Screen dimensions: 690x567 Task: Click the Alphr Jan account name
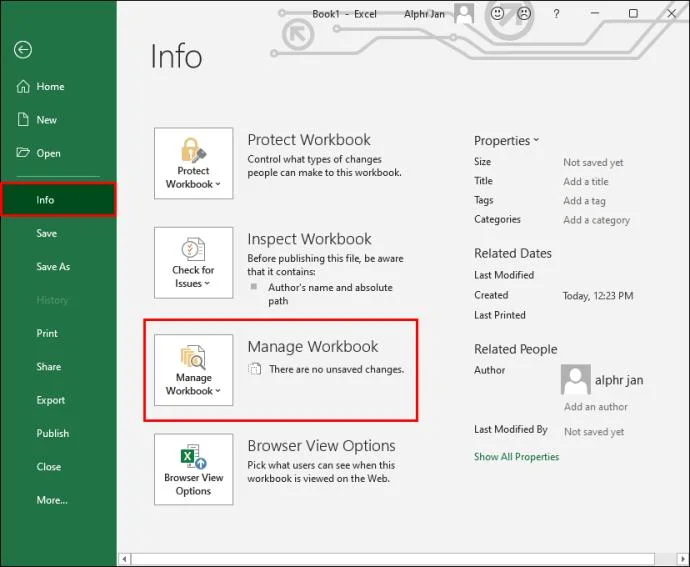click(x=424, y=14)
